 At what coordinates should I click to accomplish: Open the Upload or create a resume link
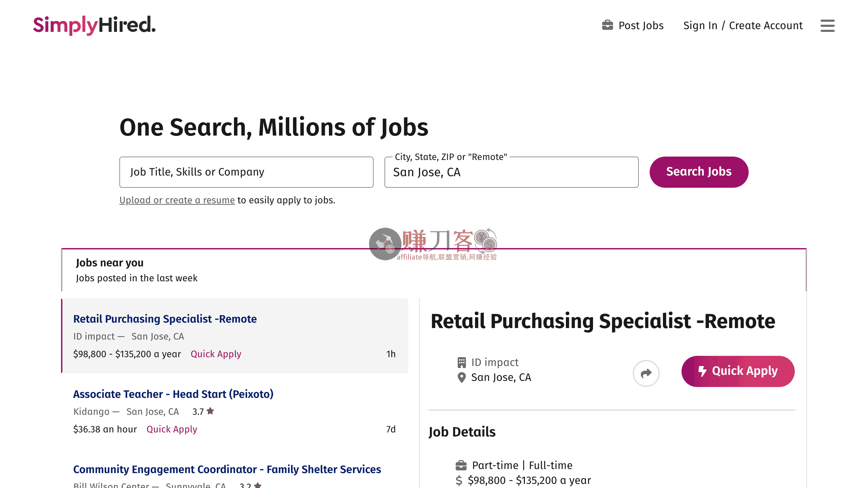pyautogui.click(x=177, y=200)
